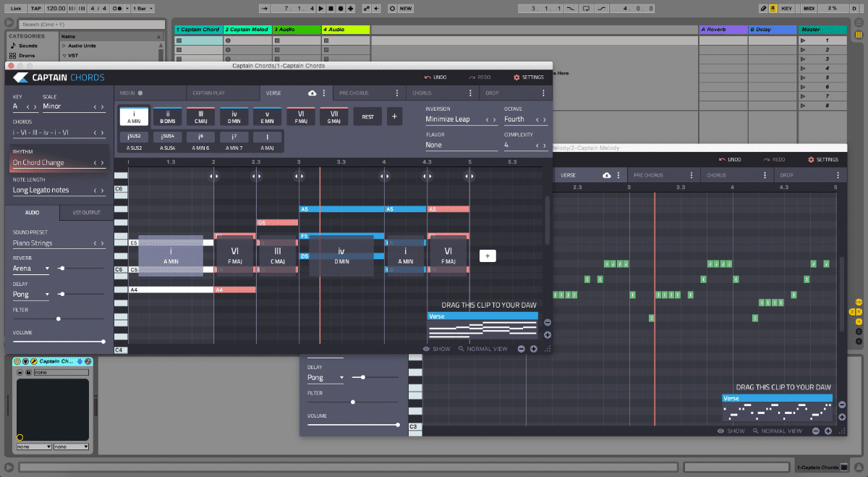Zoom in vertically in Captain Chords piano roll
868x477 pixels.
[548, 335]
